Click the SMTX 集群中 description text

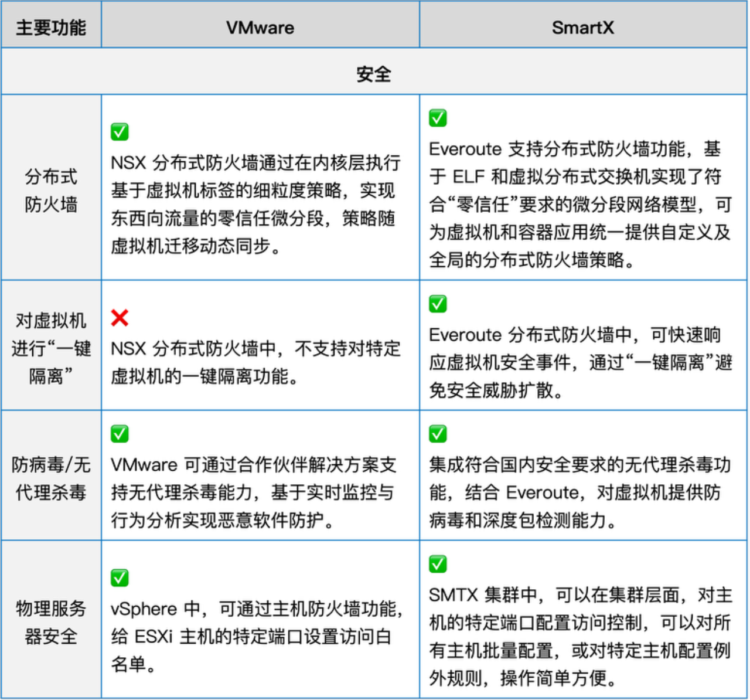coord(580,636)
